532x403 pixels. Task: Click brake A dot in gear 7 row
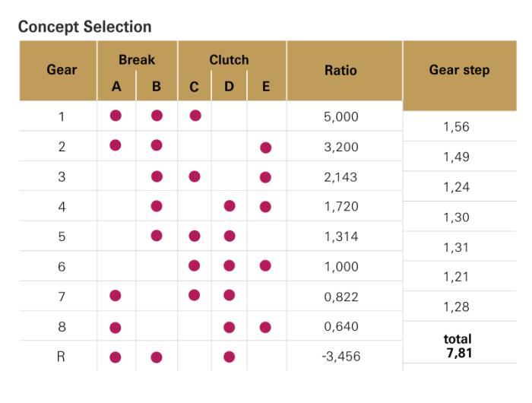click(116, 295)
